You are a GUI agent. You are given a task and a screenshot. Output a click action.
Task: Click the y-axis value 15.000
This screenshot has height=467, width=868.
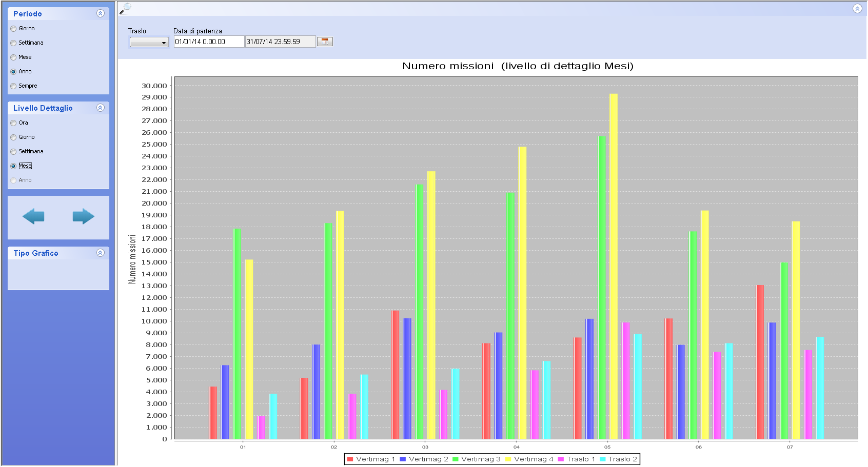pyautogui.click(x=154, y=262)
